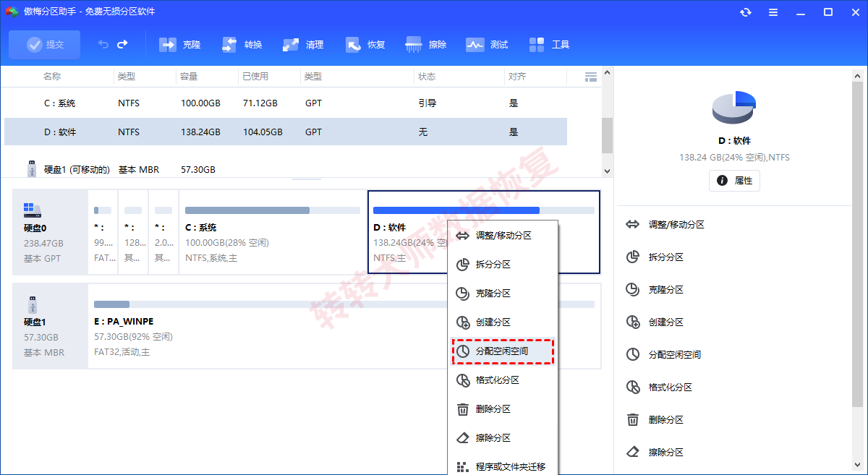868x475 pixels.
Task: Click the column settings list icon
Action: click(591, 77)
